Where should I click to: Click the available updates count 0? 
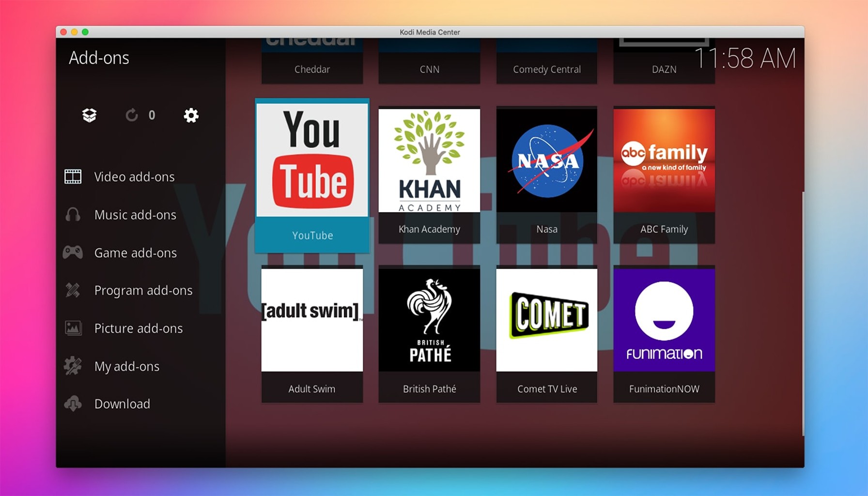pyautogui.click(x=152, y=115)
